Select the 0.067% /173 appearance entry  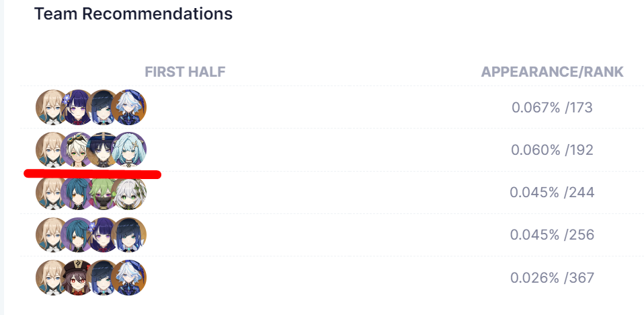(552, 108)
